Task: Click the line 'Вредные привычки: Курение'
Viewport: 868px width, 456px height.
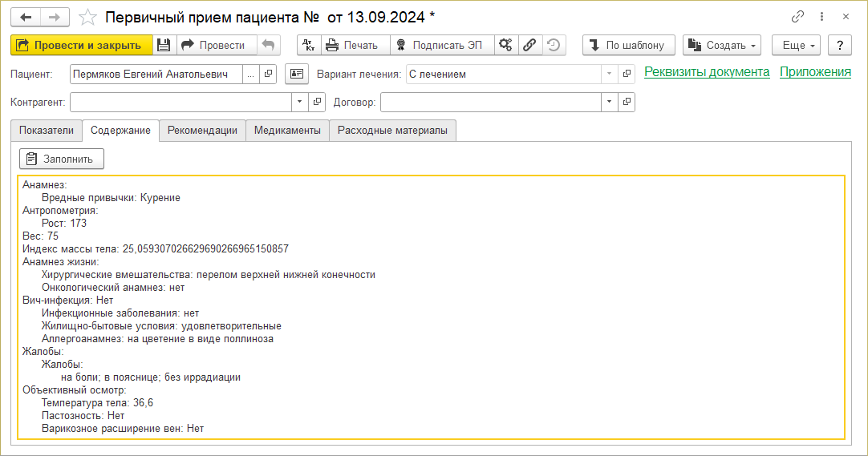Action: click(111, 198)
